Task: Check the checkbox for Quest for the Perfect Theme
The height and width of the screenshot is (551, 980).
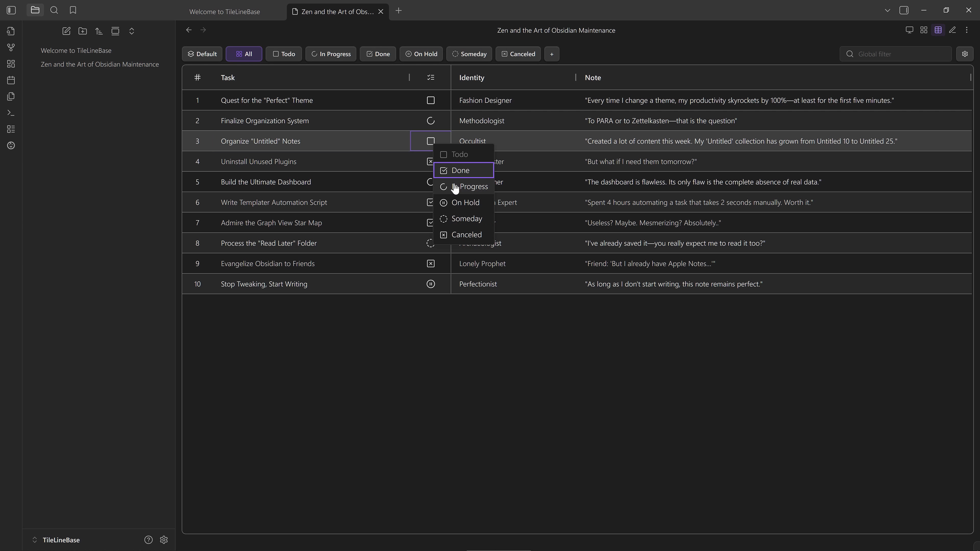Action: click(430, 100)
